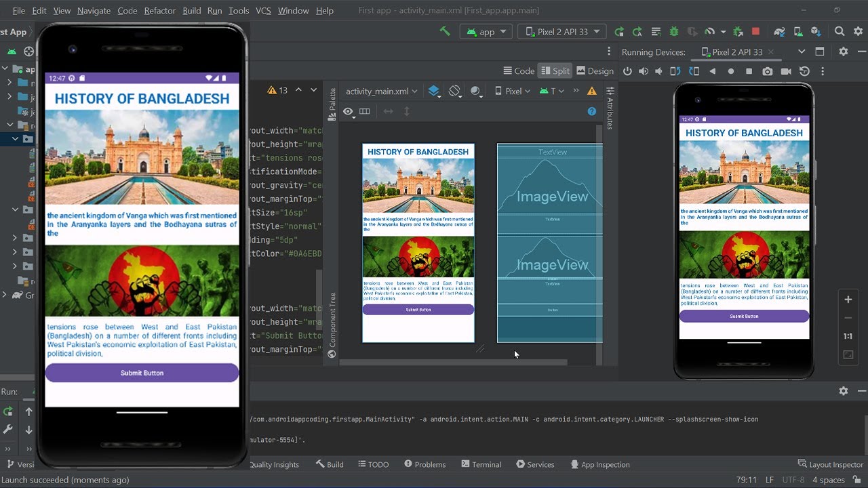Image resolution: width=868 pixels, height=488 pixels.
Task: Open the Pixel 2 API 33 device dropdown
Action: 561,31
